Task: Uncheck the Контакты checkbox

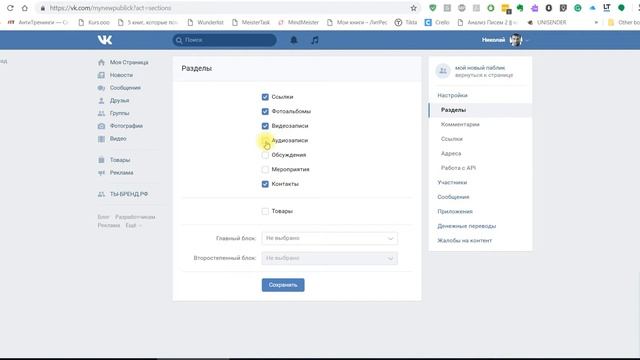Action: pyautogui.click(x=265, y=184)
